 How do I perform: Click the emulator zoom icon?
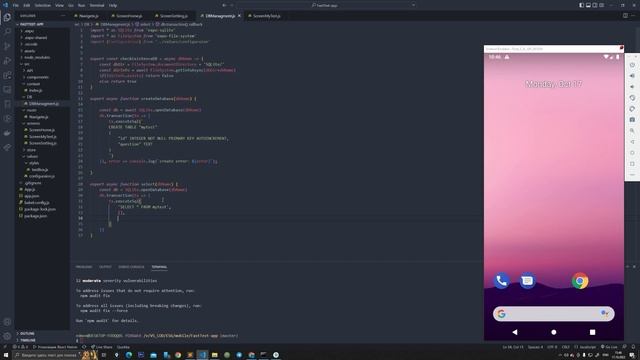632,131
